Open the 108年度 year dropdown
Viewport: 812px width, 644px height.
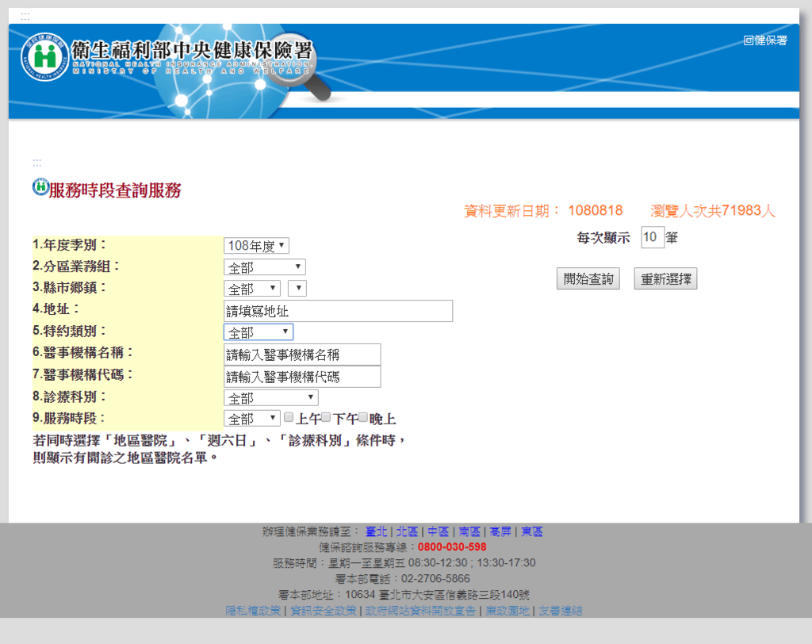click(x=256, y=246)
